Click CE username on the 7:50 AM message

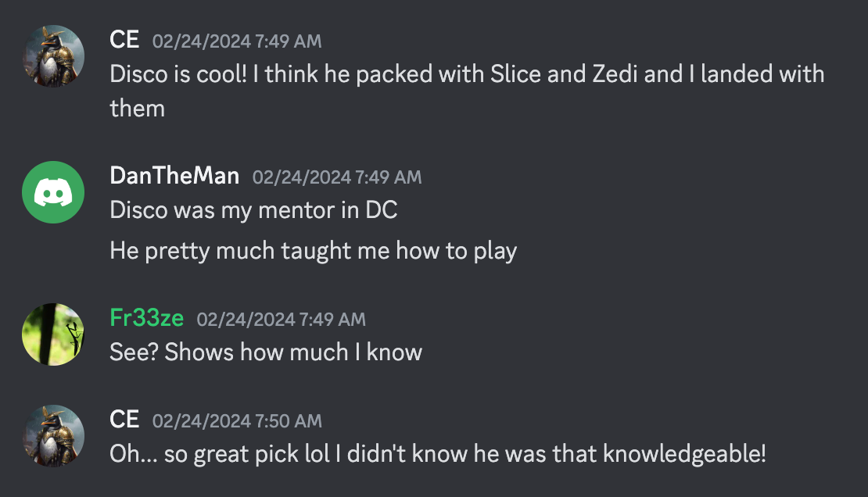click(124, 420)
